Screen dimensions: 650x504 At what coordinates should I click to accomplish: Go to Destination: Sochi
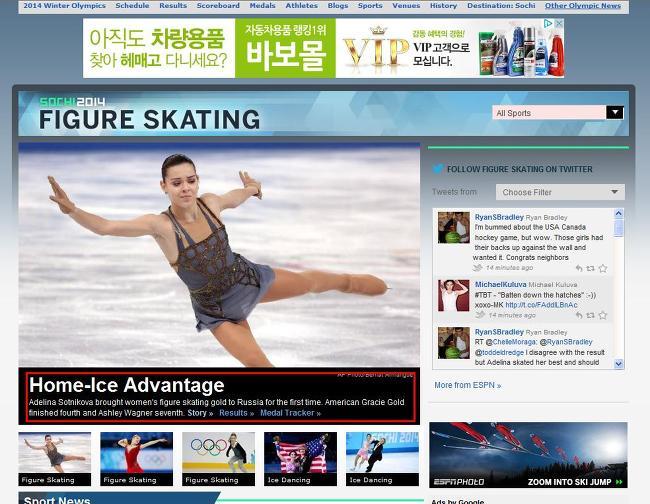click(x=501, y=6)
